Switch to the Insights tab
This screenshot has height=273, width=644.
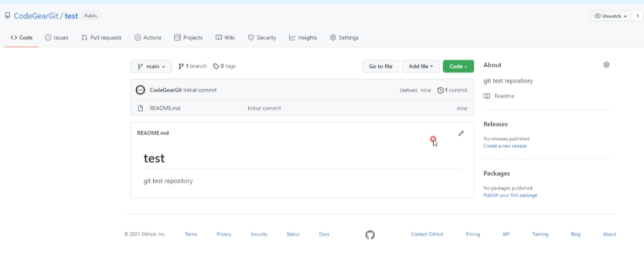click(303, 37)
